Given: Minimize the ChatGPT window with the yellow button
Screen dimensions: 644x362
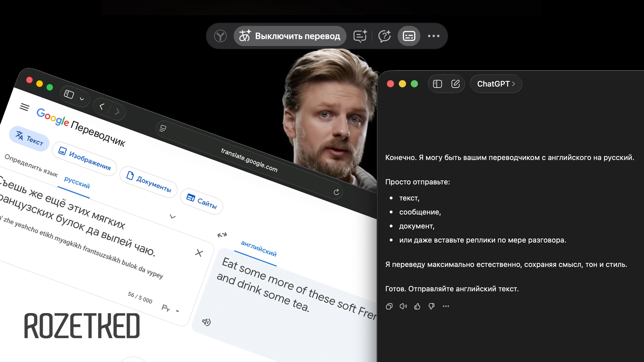Looking at the screenshot, I should pos(402,84).
